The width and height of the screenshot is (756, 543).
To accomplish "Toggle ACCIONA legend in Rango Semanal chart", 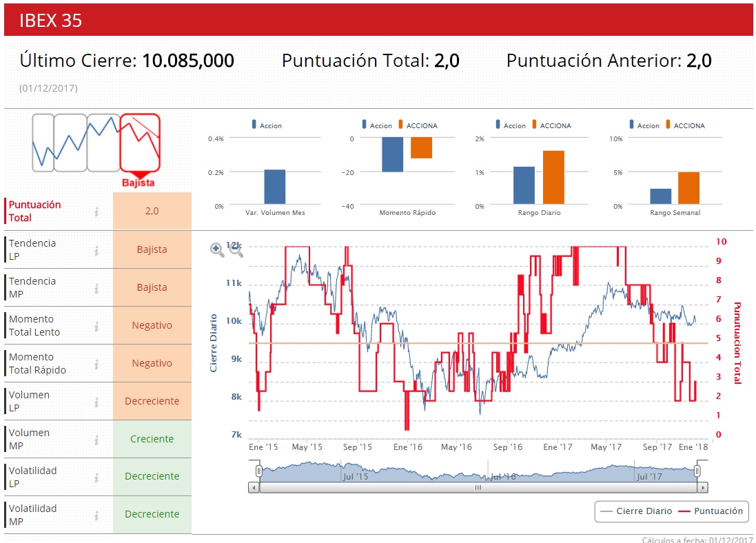I will click(685, 125).
